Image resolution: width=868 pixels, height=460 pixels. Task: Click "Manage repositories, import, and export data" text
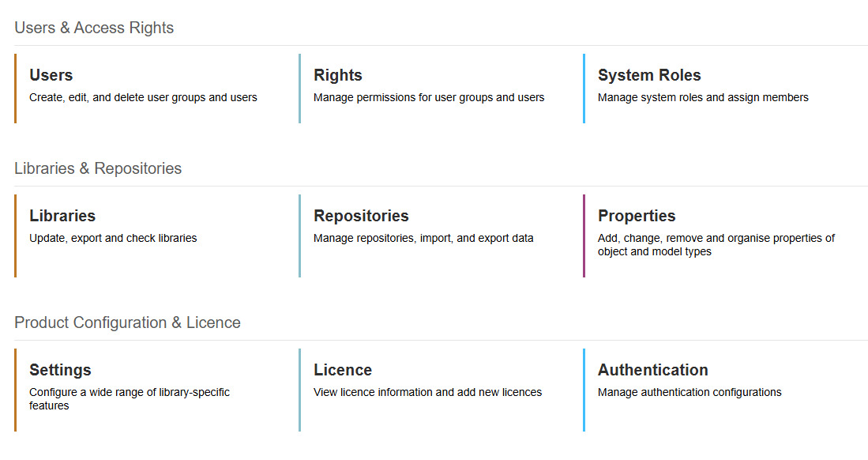pos(423,238)
